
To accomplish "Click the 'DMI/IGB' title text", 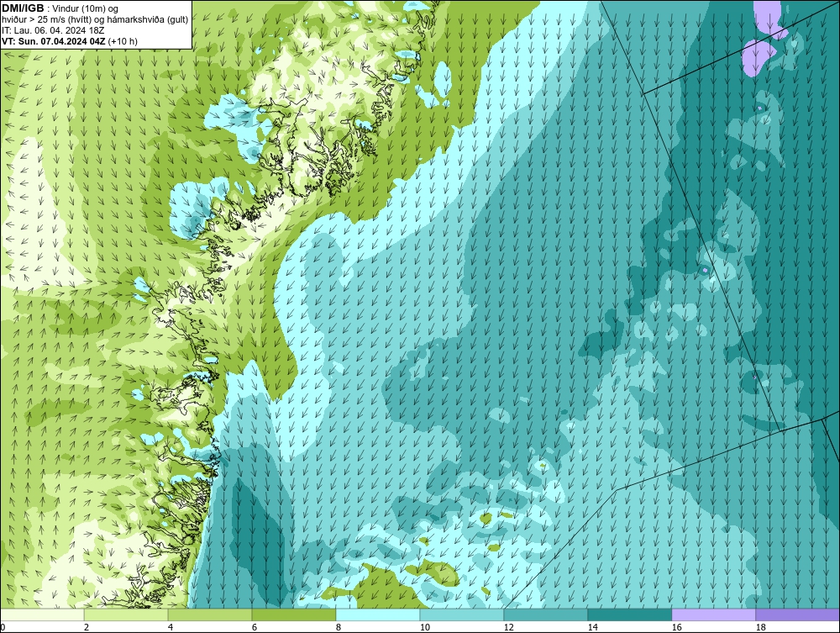I will tap(23, 8).
